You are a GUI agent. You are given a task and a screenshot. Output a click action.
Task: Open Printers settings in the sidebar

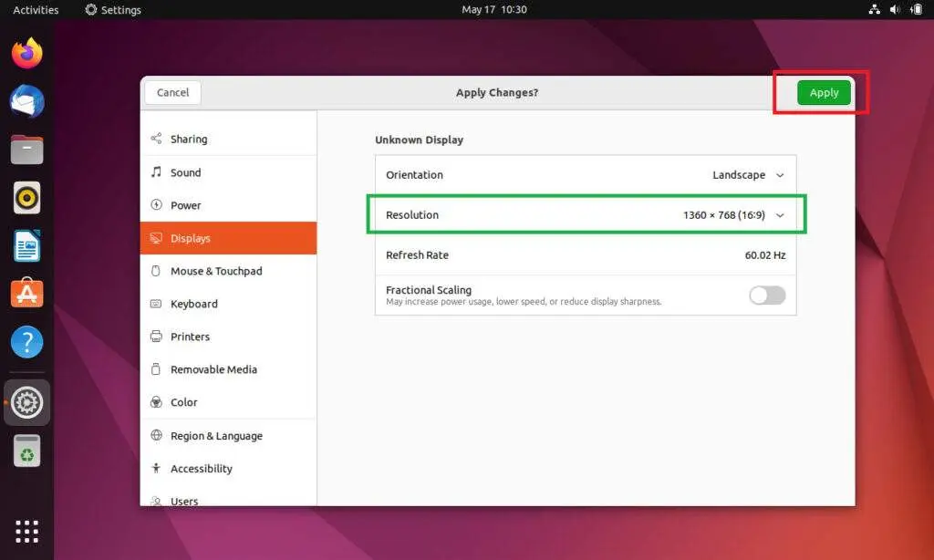(x=189, y=337)
